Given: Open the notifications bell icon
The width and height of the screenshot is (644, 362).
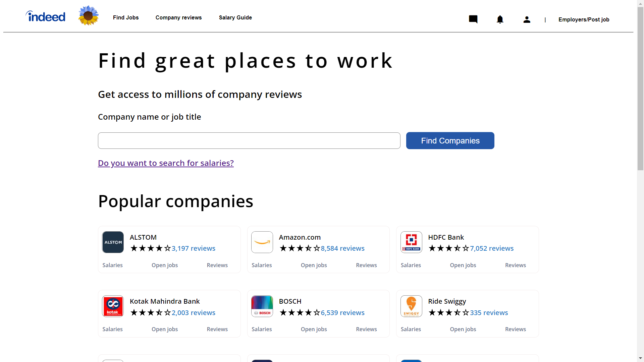Looking at the screenshot, I should pyautogui.click(x=500, y=19).
